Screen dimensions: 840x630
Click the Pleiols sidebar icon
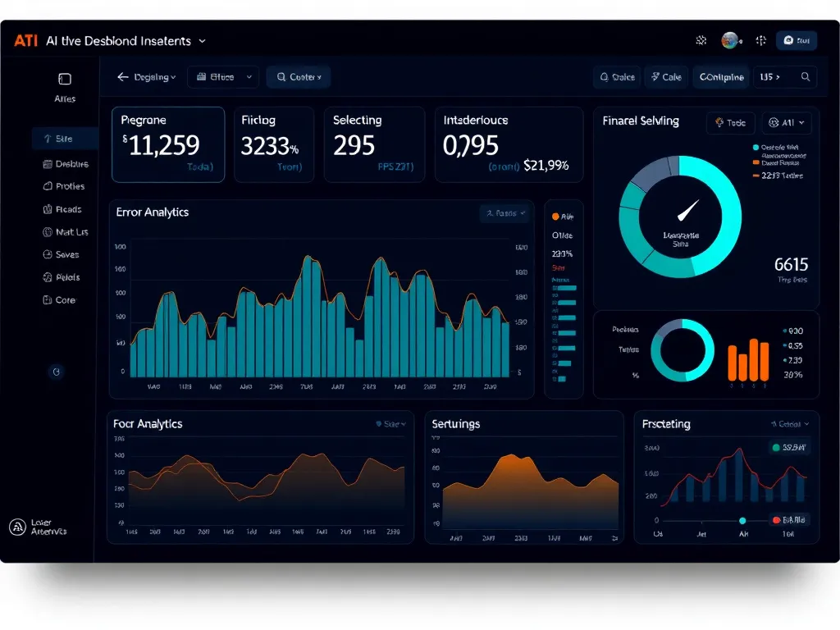[47, 277]
